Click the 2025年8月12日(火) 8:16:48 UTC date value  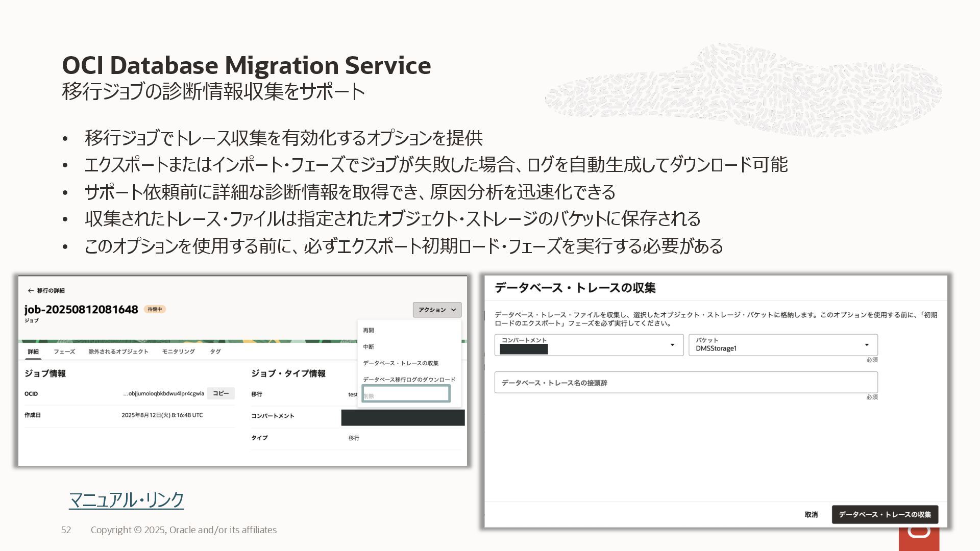click(x=162, y=415)
